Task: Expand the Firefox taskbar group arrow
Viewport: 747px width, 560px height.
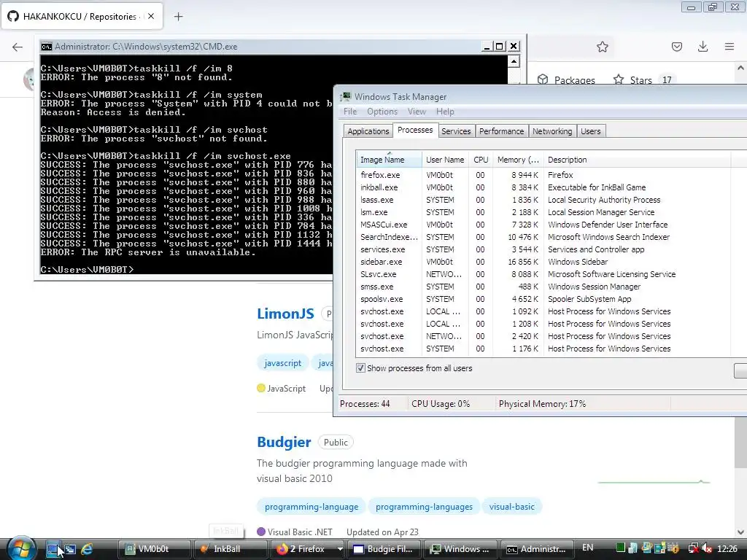Action: (x=340, y=549)
